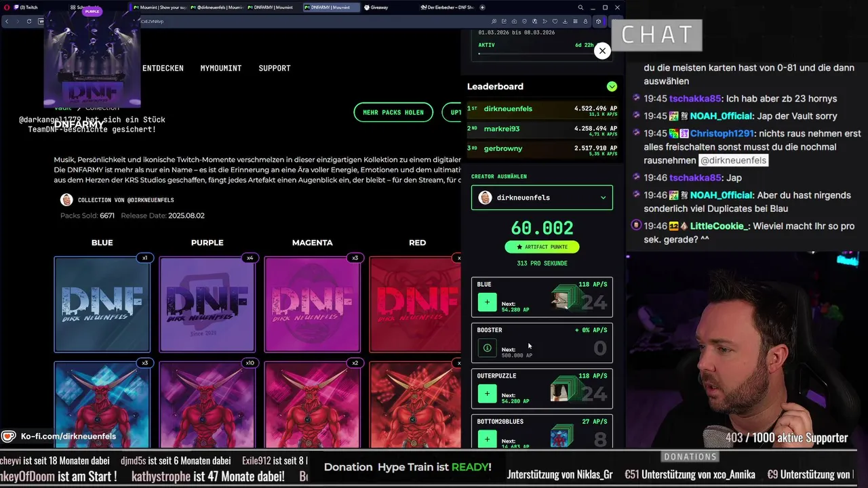Click the '313 PRO SEKUNDE' text
The width and height of the screenshot is (868, 488).
point(542,264)
